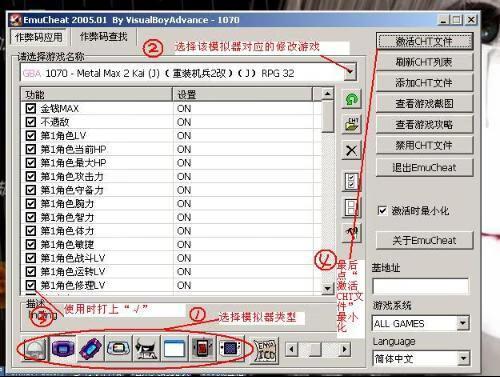This screenshot has width=500, height=377.
Task: Click the 设置 column header
Action: (x=243, y=94)
